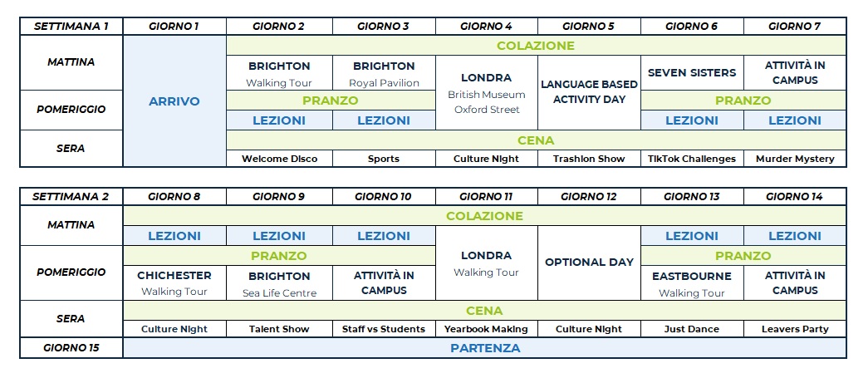The width and height of the screenshot is (868, 378).
Task: Click the Brighton Royal Pavilion cell
Action: (384, 73)
